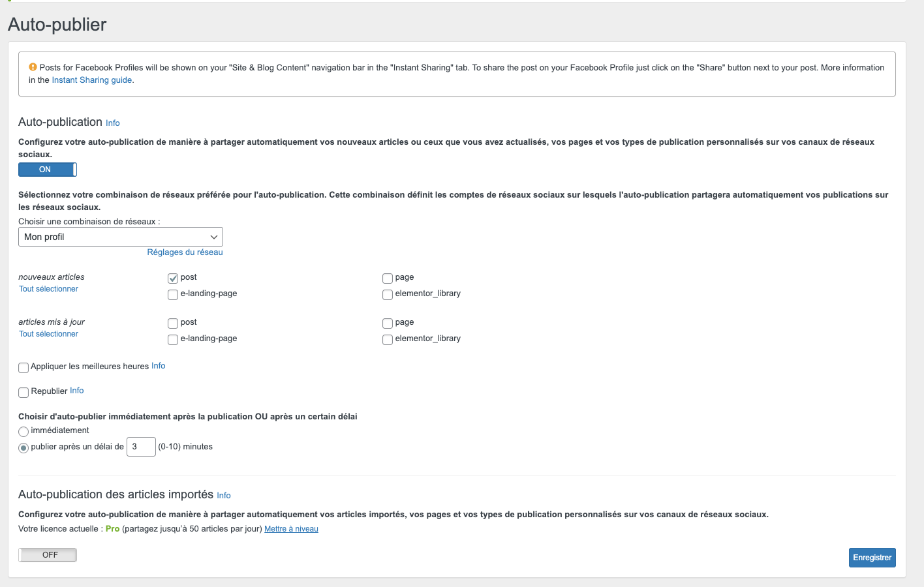Click the Mettre à niveau link

291,529
